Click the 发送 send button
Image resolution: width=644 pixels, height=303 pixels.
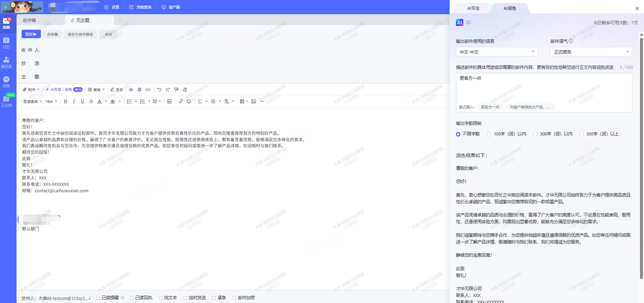[31, 34]
